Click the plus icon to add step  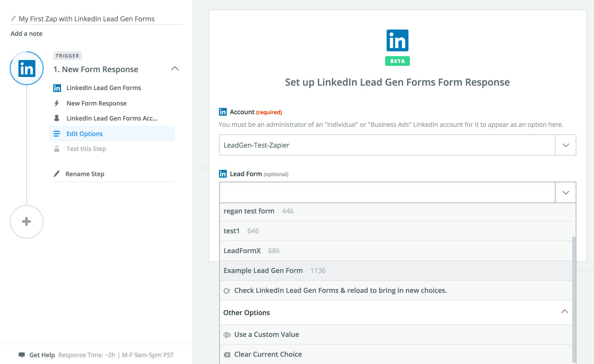[x=27, y=221]
